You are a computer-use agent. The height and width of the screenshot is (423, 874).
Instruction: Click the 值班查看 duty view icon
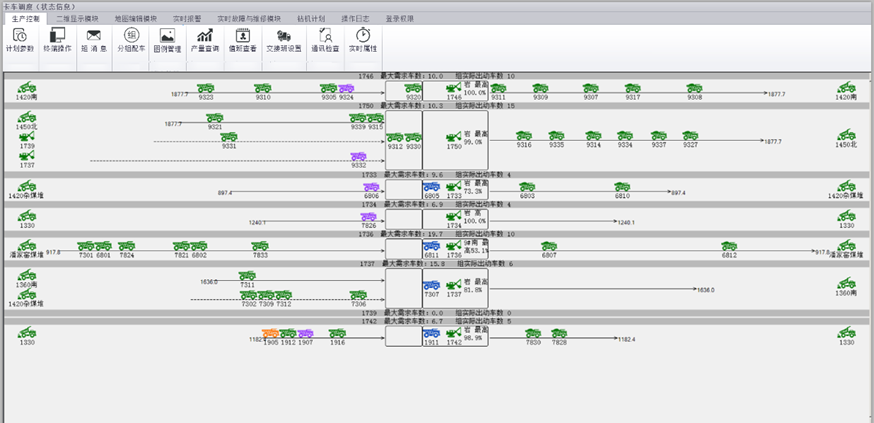tap(241, 40)
